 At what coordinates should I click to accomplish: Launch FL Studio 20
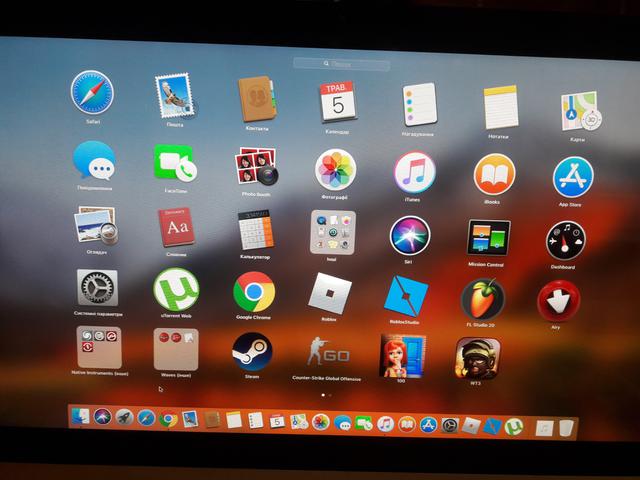482,298
